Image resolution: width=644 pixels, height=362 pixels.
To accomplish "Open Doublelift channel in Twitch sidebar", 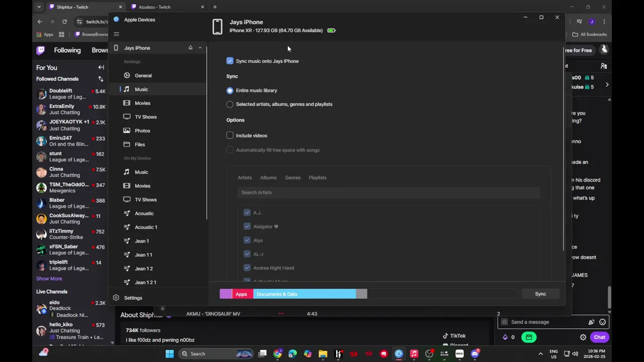I will (x=70, y=94).
